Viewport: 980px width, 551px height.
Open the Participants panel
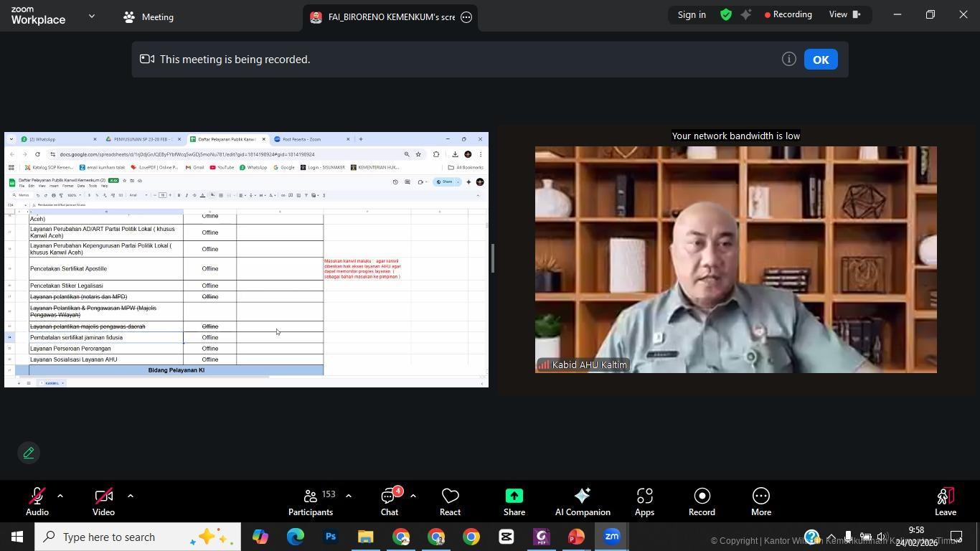(311, 501)
